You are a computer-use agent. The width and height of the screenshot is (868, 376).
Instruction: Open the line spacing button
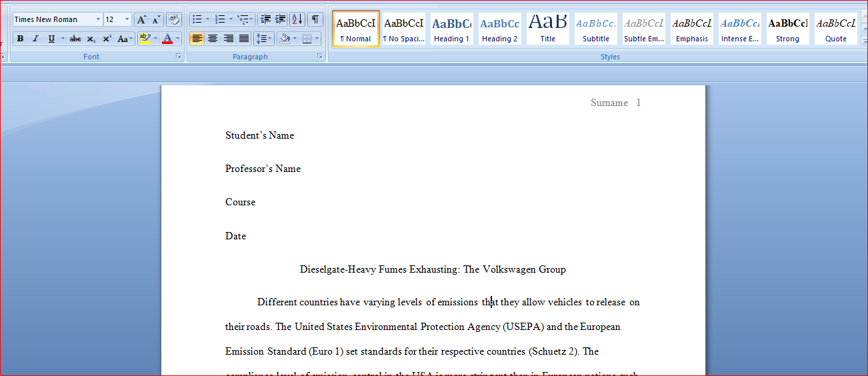(265, 39)
